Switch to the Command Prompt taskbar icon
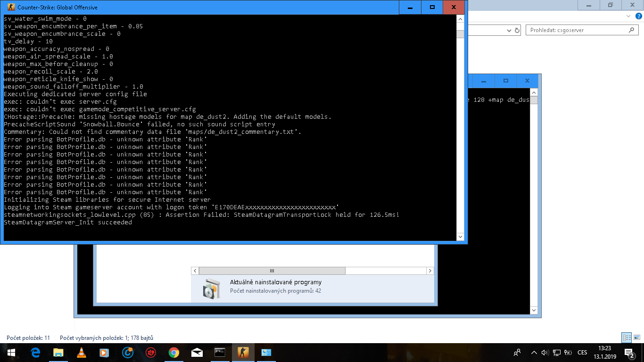The width and height of the screenshot is (644, 362). [220, 352]
